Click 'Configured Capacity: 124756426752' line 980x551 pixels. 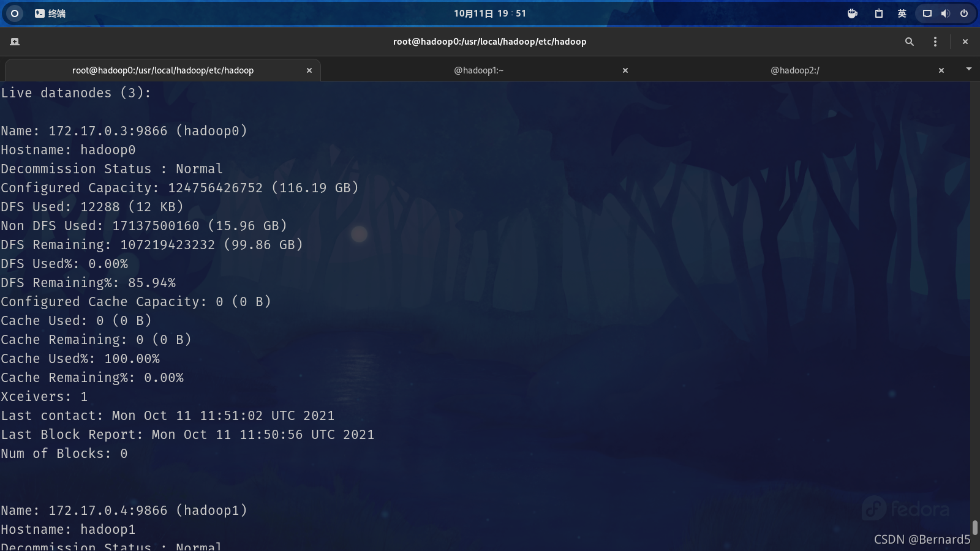(179, 188)
